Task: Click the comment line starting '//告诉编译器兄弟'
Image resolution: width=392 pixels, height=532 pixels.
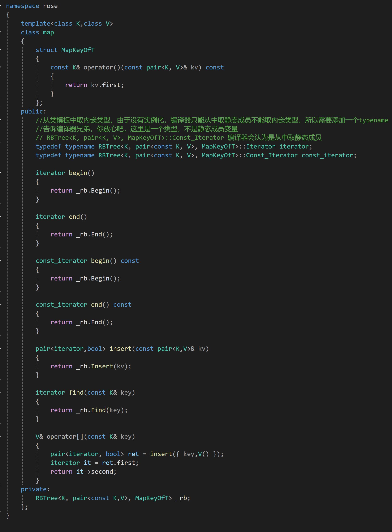Action: tap(137, 129)
